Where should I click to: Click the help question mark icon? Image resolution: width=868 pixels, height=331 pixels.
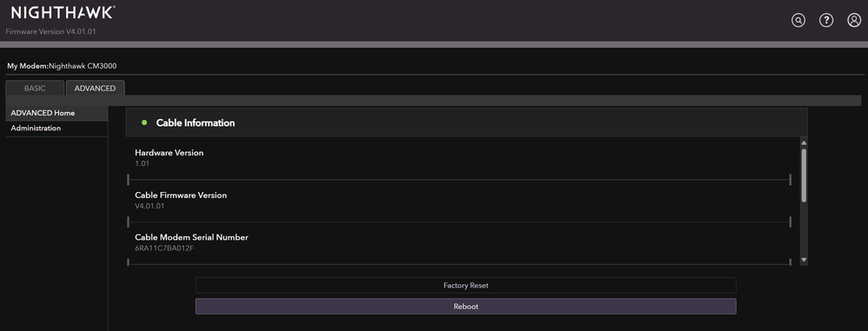pos(826,21)
